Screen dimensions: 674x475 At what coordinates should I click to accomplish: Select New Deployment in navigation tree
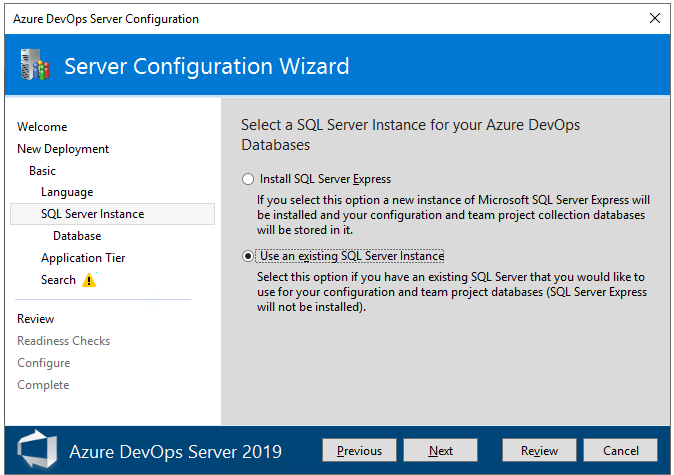click(x=63, y=149)
